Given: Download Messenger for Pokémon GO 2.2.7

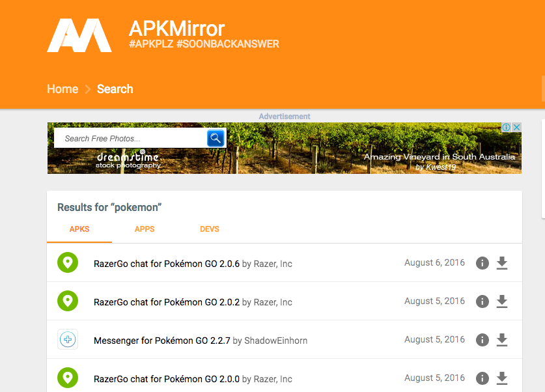Looking at the screenshot, I should coord(501,340).
